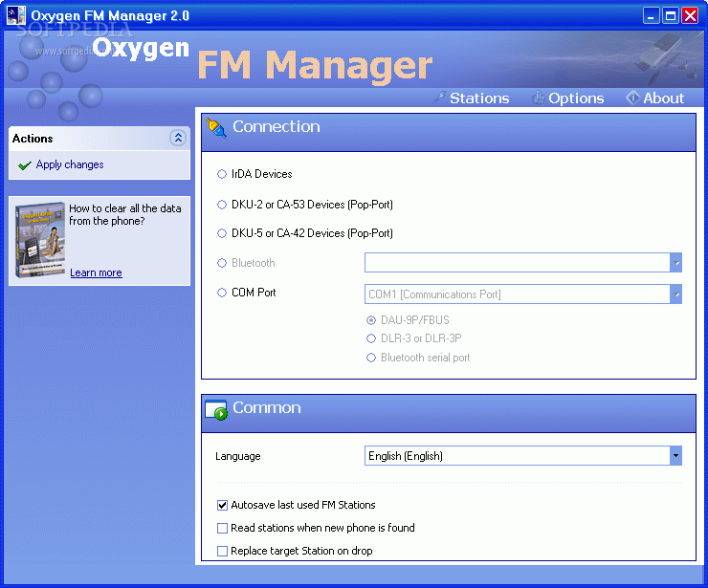
Task: Choose the Bluetooth connection radio button
Action: tap(222, 263)
